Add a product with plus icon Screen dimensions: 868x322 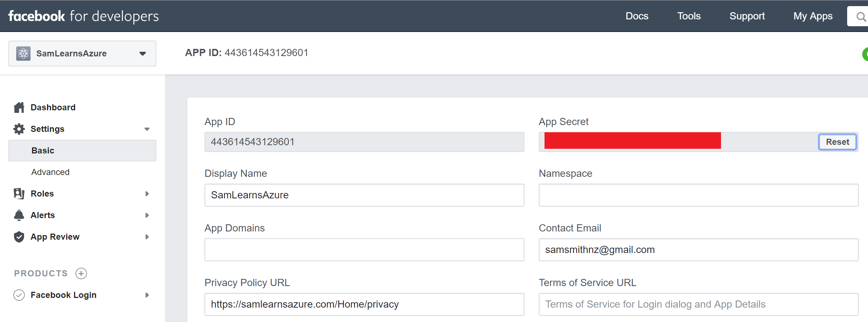click(x=81, y=273)
